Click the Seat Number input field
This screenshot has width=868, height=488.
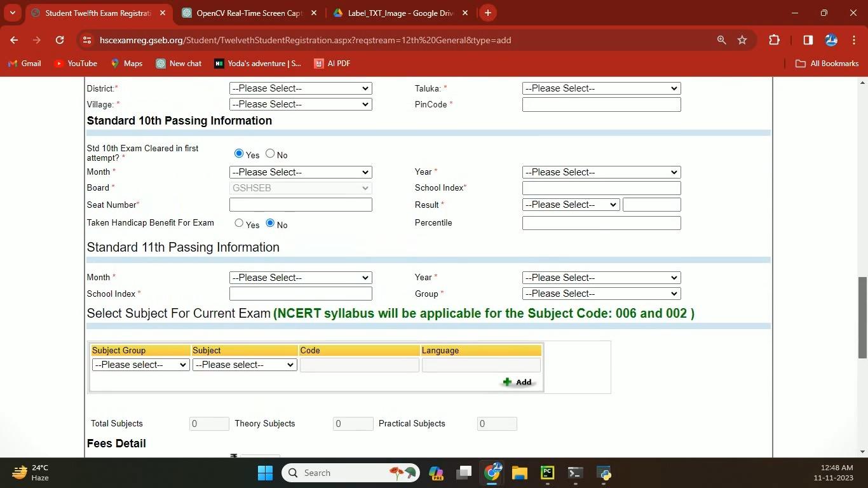[x=301, y=205]
